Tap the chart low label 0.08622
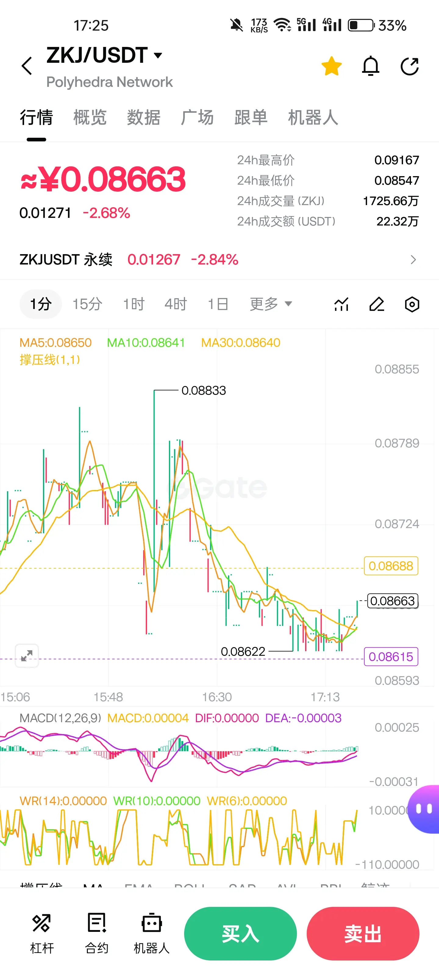 point(243,651)
